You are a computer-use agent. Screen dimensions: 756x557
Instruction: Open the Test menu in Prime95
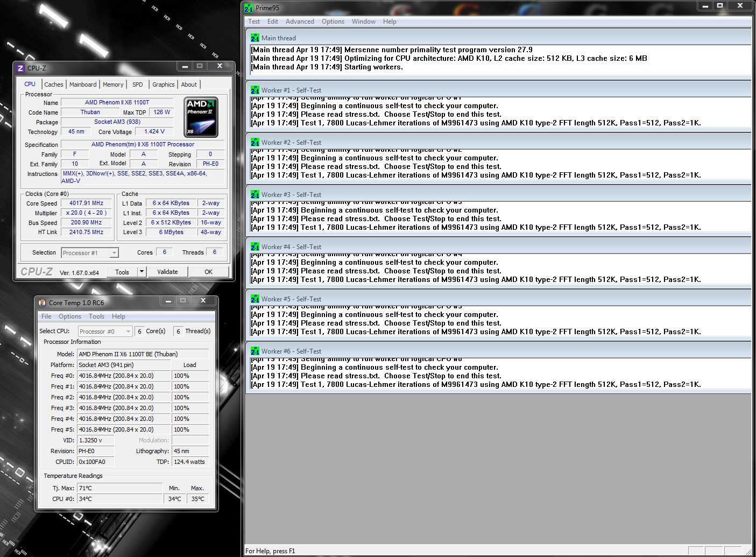[254, 22]
